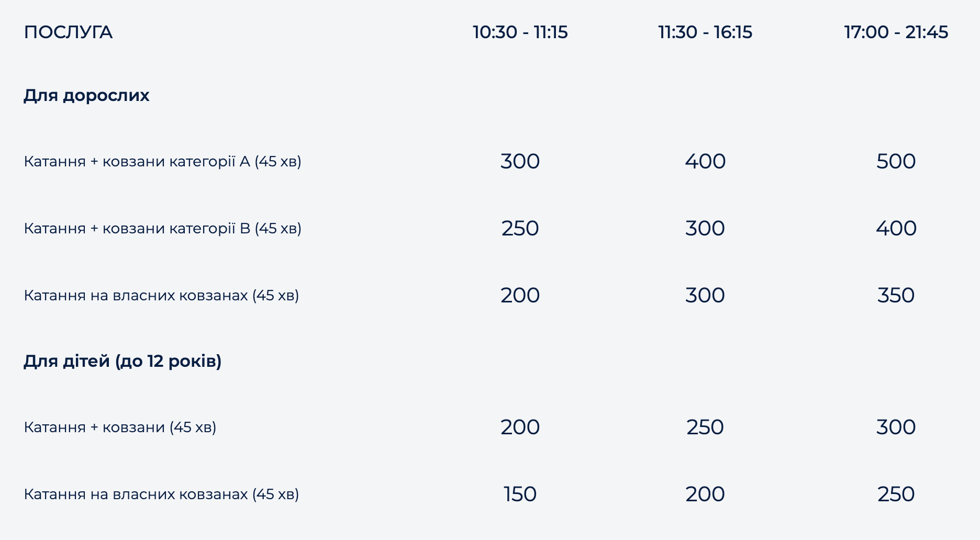Select price 250 for category B skates
Viewport: 980px width, 540px height.
(x=520, y=228)
